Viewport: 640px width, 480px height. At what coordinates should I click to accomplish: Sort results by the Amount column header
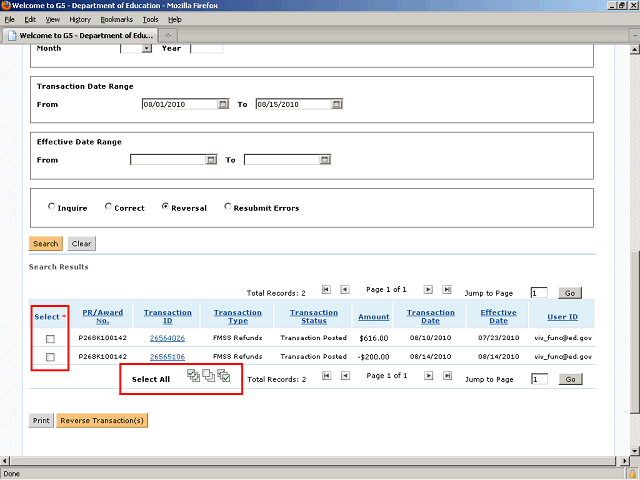tap(374, 317)
